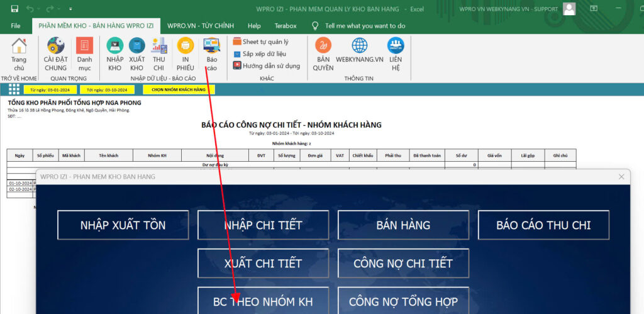
Task: Open the Báo cáo report icon
Action: [211, 53]
